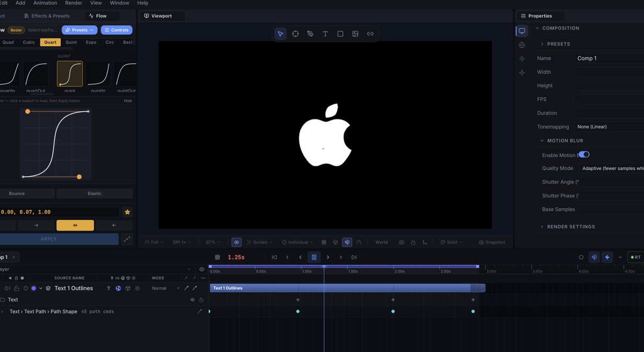Toggle Enable Motion Blur switch
This screenshot has width=644, height=352.
583,155
